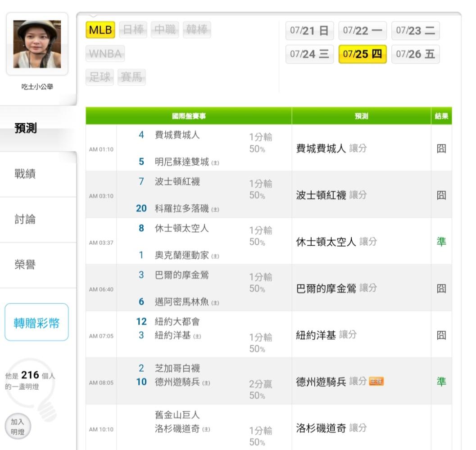Image resolution: width=476 pixels, height=450 pixels.
Task: Click team 科羅拉多落磯
Action: 182,208
